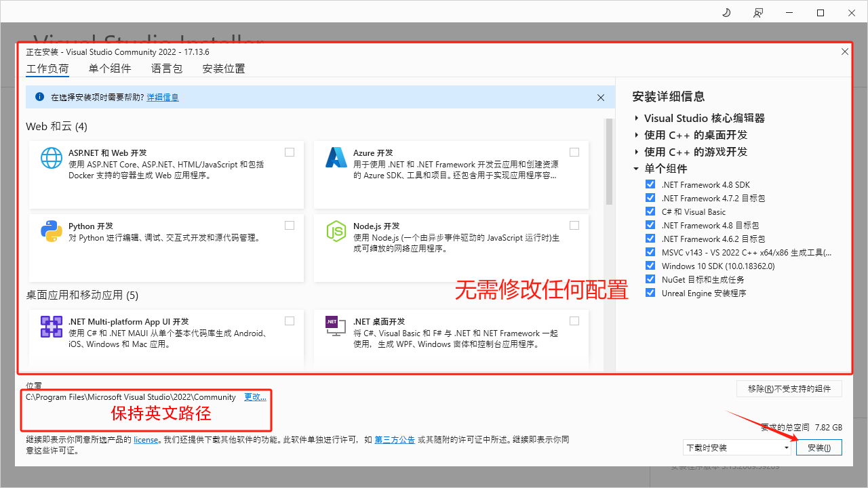Click the workloads list vertical scrollbar
868x488 pixels.
click(x=609, y=163)
